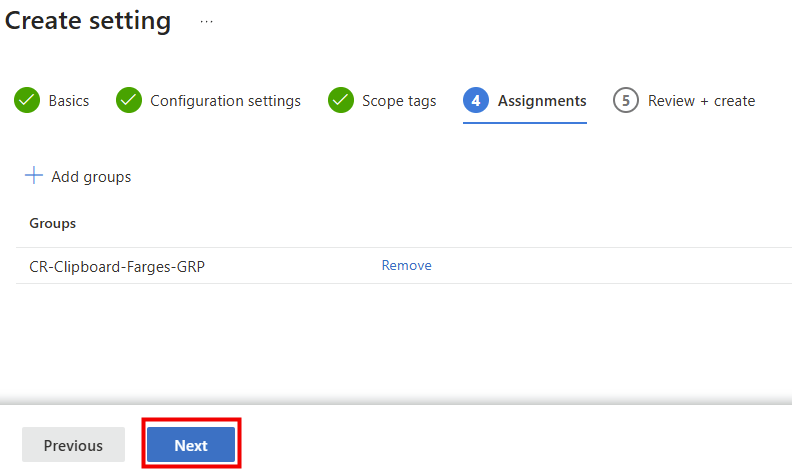Click the Groups column header
Viewport: 792px width, 475px height.
click(53, 223)
